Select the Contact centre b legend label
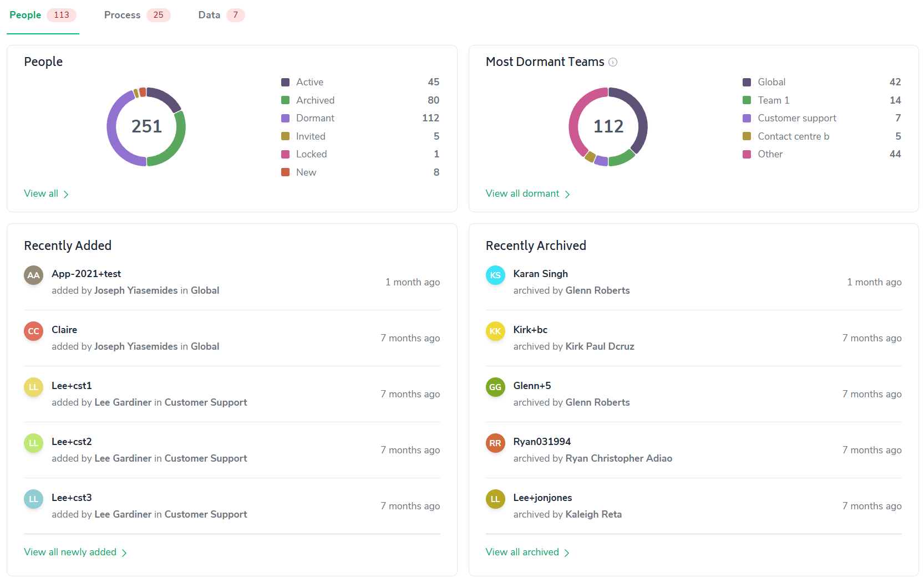 794,136
